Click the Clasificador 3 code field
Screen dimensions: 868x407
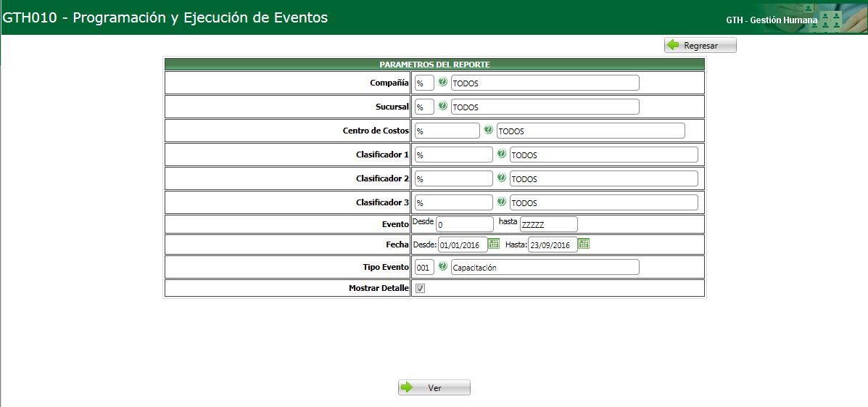[454, 202]
